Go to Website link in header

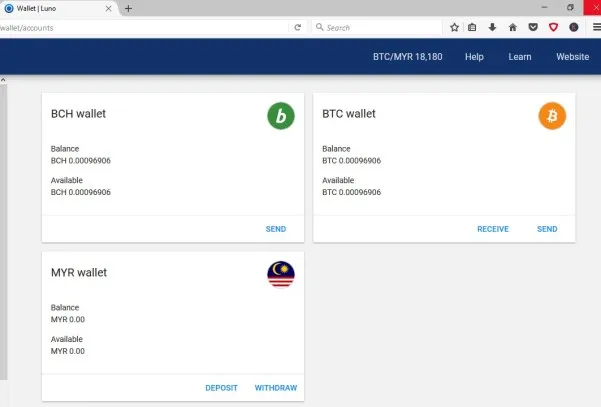pyautogui.click(x=573, y=57)
